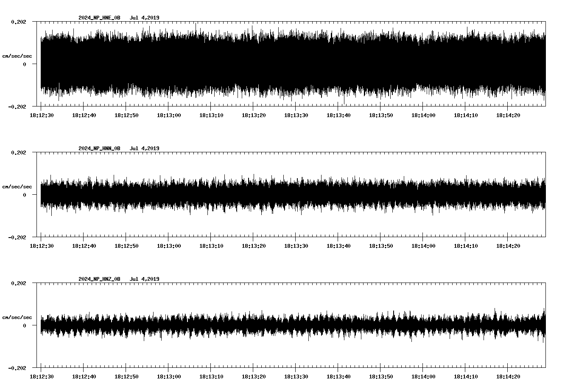Click 18:14:10 time label under HNE plot

click(x=466, y=115)
